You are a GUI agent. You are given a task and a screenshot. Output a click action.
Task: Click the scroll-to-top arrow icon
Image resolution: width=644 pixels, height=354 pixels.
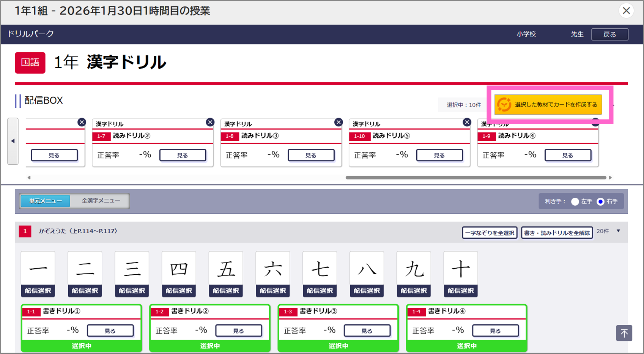click(624, 333)
